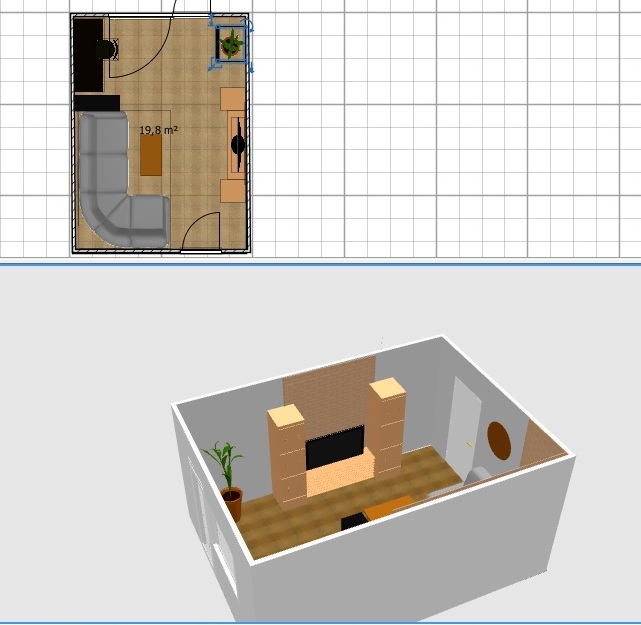The image size is (641, 625).
Task: Click the TV screen in 3D view
Action: pos(334,447)
